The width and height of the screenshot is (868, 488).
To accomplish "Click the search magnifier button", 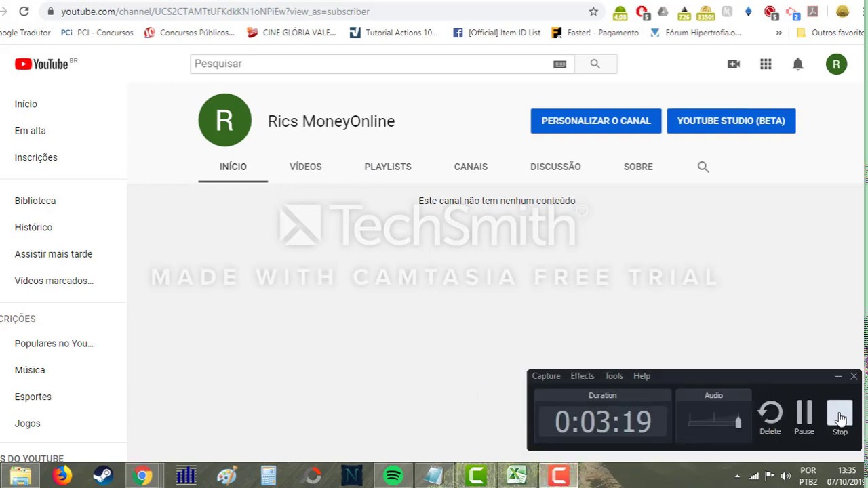I will (595, 64).
